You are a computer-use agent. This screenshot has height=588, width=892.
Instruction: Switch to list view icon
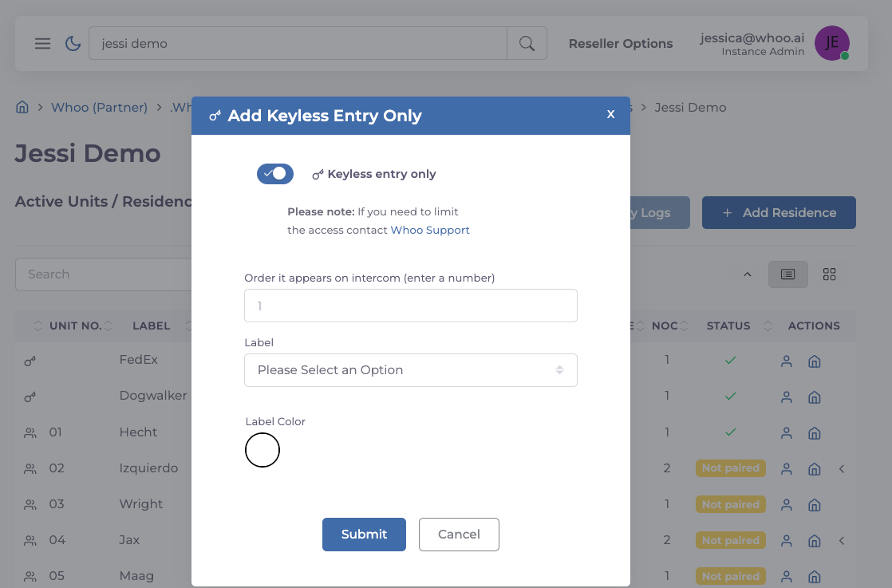pos(788,274)
